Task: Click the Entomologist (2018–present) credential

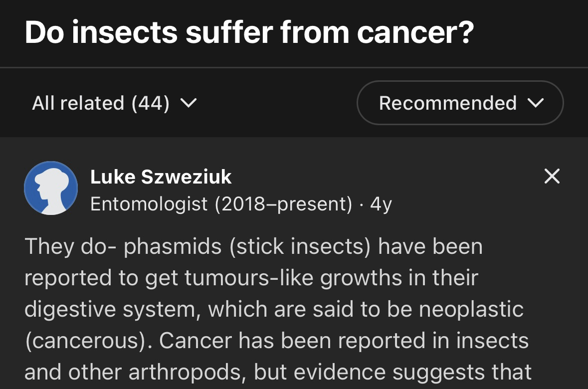Action: 221,203
